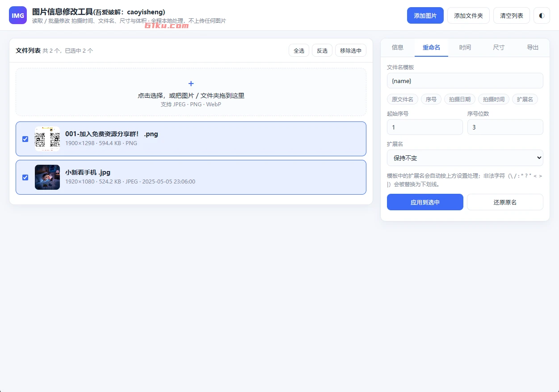The height and width of the screenshot is (392, 559).
Task: Click the 清空列表 button
Action: pyautogui.click(x=511, y=15)
